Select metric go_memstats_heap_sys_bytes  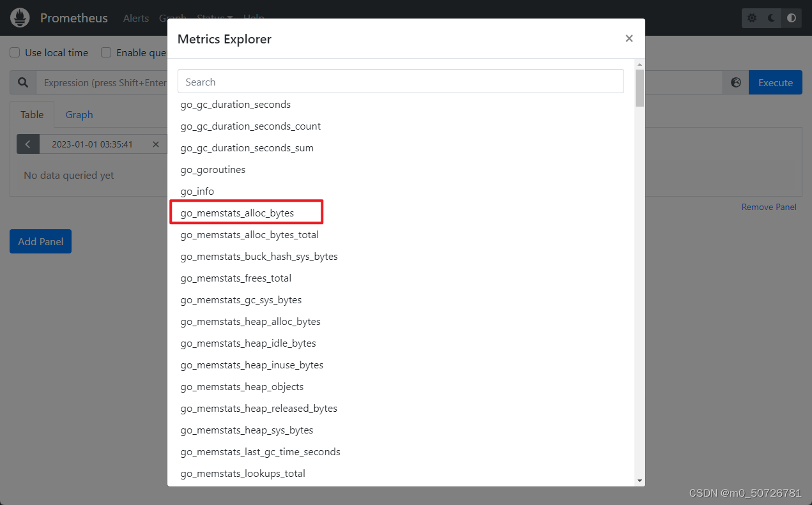247,430
